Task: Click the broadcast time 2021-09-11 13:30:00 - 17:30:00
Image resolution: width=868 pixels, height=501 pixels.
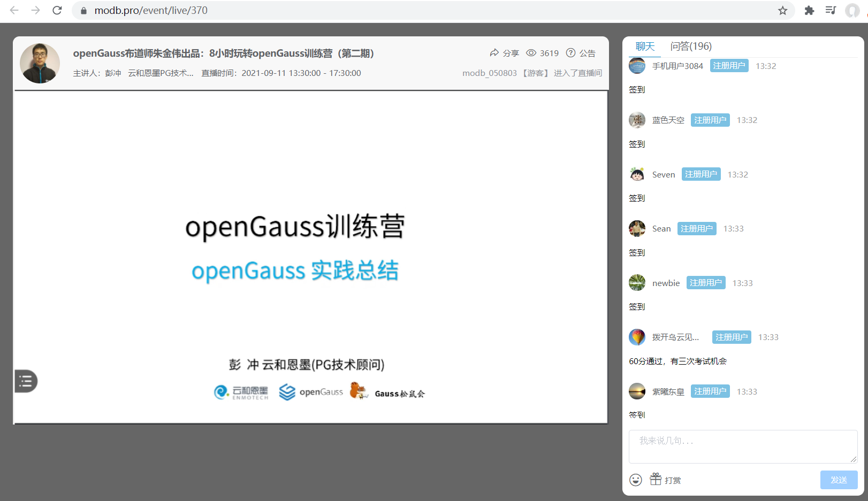Action: click(301, 73)
